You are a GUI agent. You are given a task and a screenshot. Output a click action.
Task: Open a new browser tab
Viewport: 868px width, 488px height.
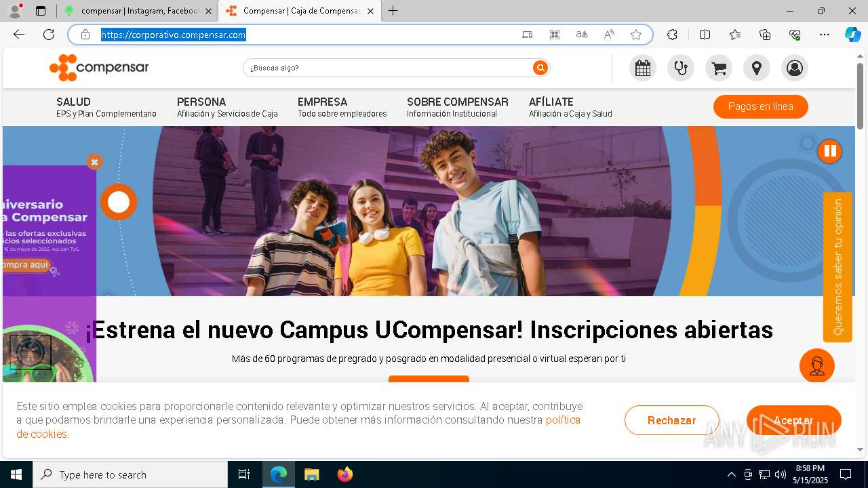[x=393, y=11]
